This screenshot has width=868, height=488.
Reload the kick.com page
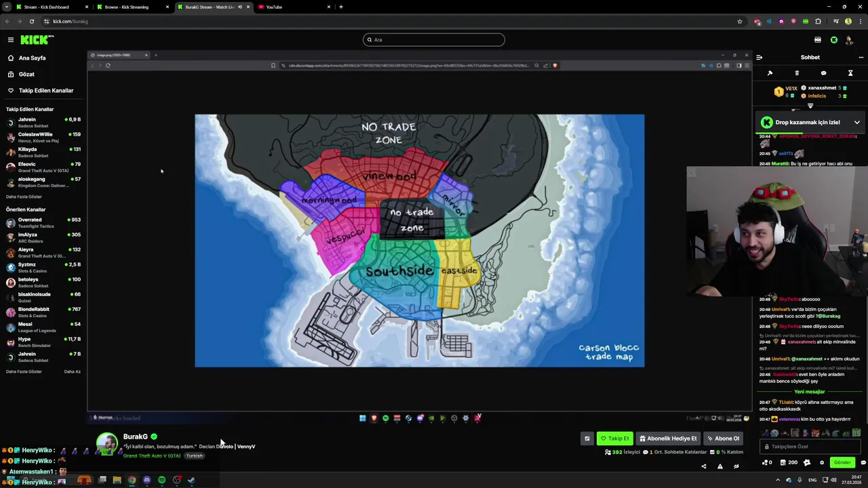(x=31, y=21)
